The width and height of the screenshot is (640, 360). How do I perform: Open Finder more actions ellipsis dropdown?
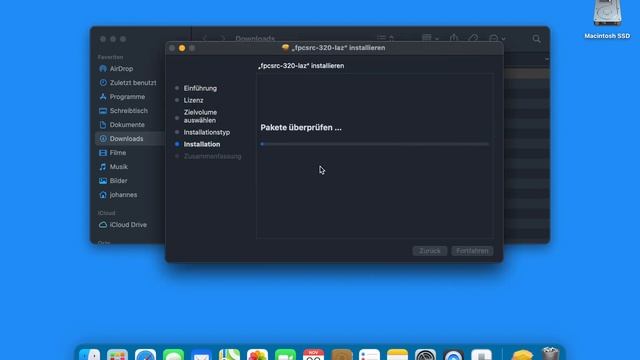pos(497,38)
